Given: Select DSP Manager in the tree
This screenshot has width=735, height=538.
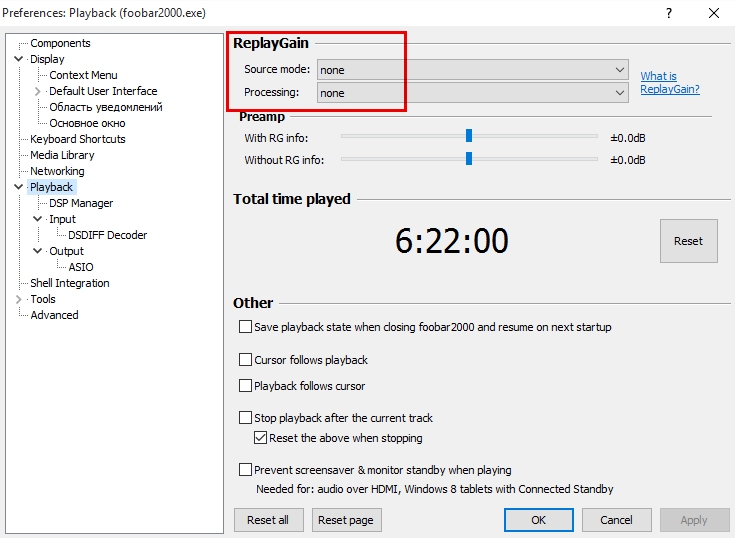Looking at the screenshot, I should pos(81,203).
